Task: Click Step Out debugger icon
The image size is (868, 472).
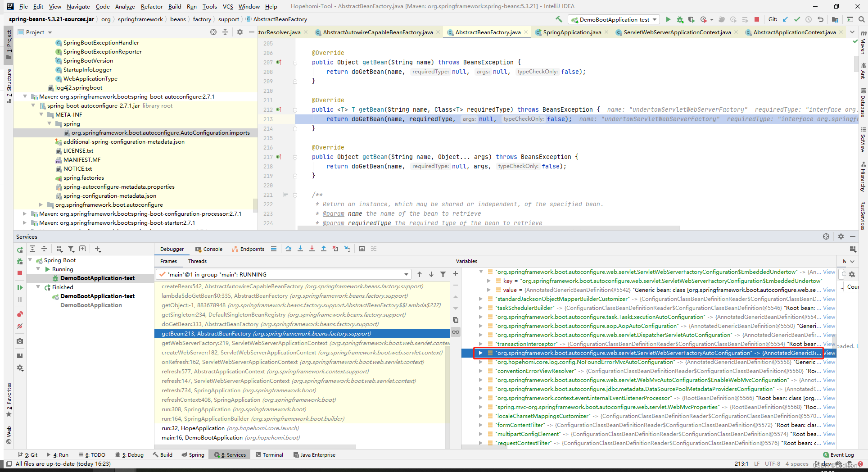Action: coord(324,249)
